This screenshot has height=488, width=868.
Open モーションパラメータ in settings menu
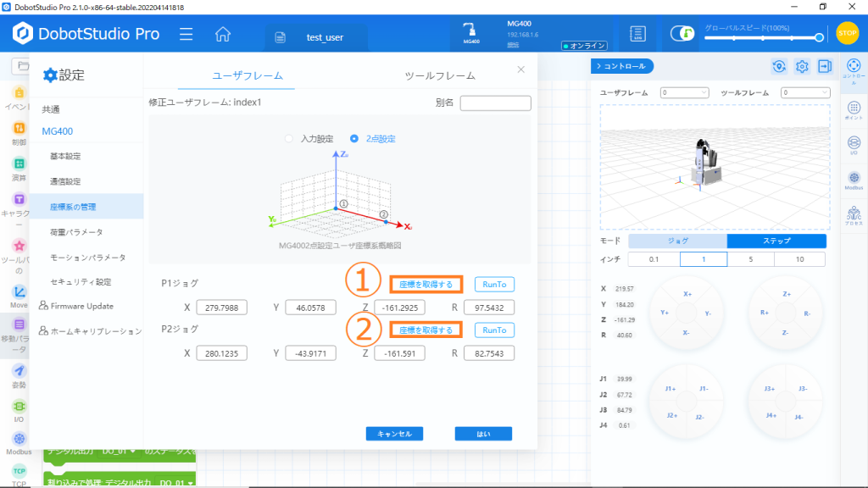click(x=88, y=258)
